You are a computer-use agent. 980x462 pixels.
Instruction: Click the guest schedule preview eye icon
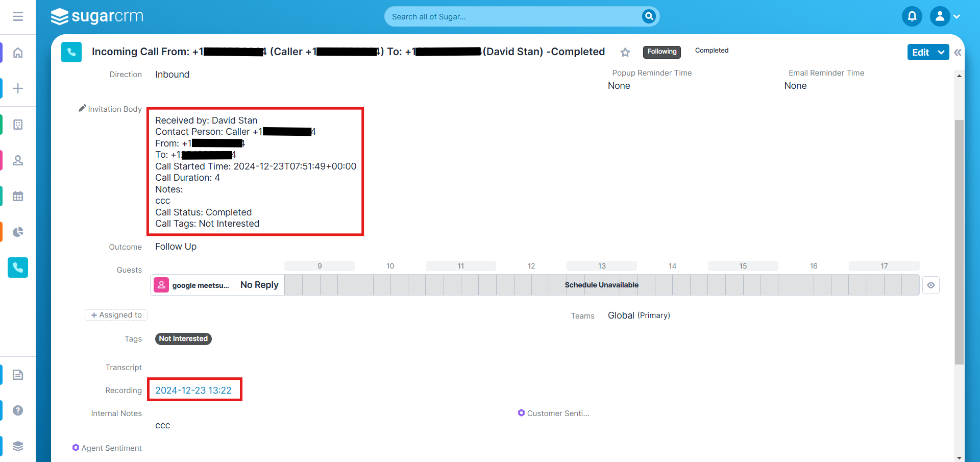tap(931, 285)
